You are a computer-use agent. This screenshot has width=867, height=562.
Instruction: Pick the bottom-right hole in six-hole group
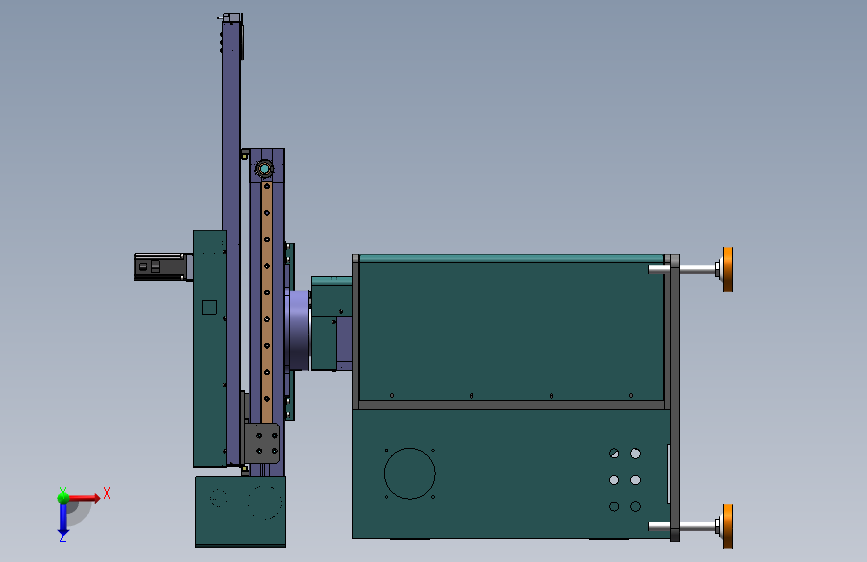pyautogui.click(x=635, y=506)
